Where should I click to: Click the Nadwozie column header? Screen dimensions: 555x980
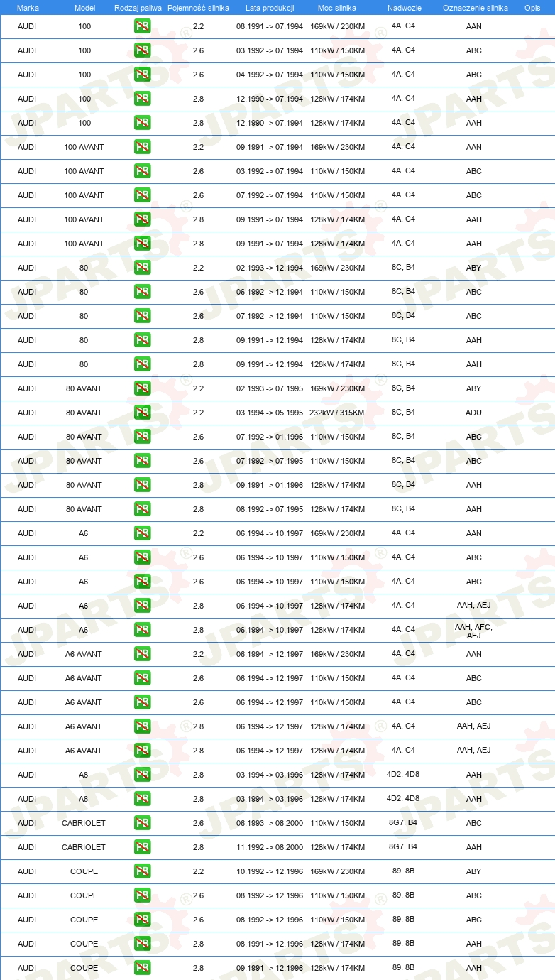point(404,8)
